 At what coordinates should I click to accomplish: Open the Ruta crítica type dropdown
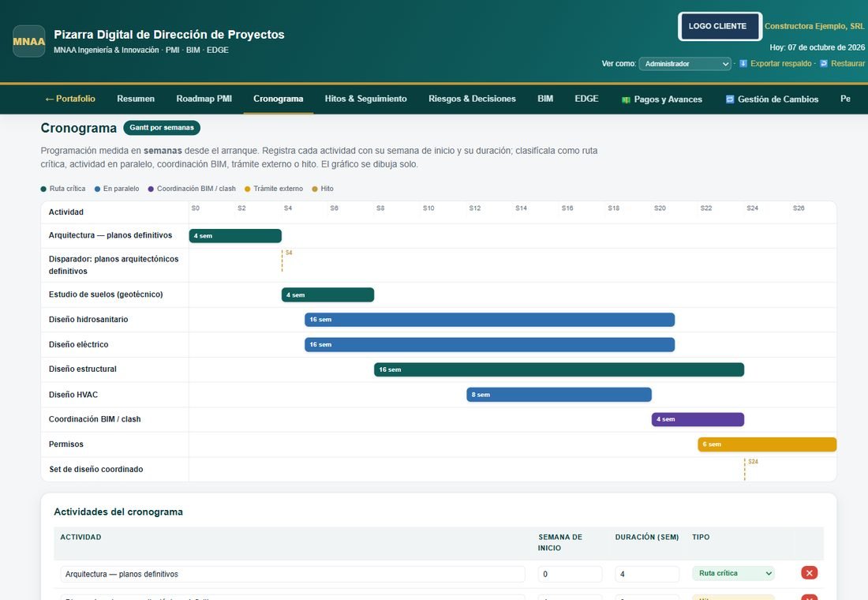pos(734,573)
